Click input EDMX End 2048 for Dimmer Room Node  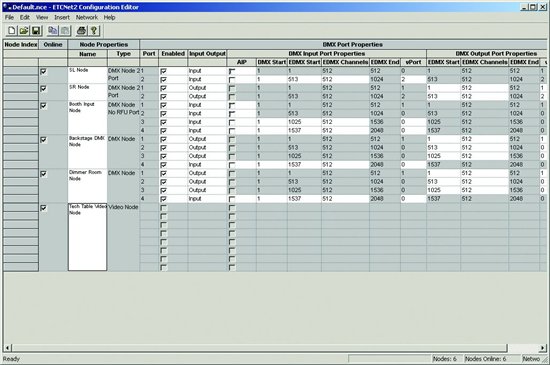[385, 198]
